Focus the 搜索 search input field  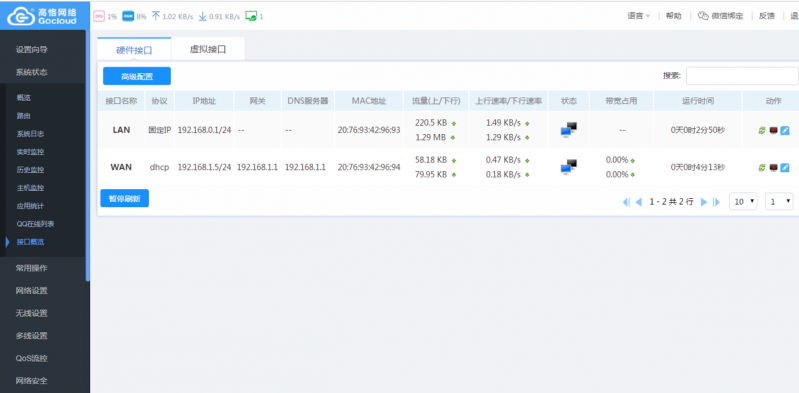pyautogui.click(x=742, y=75)
